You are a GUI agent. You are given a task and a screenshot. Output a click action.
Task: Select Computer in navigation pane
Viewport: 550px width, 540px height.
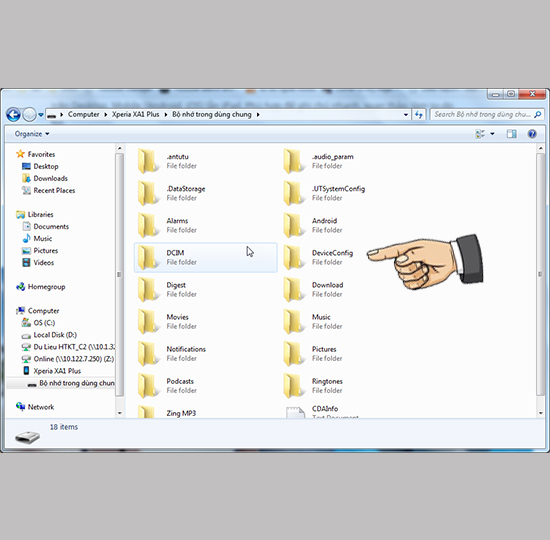43,311
